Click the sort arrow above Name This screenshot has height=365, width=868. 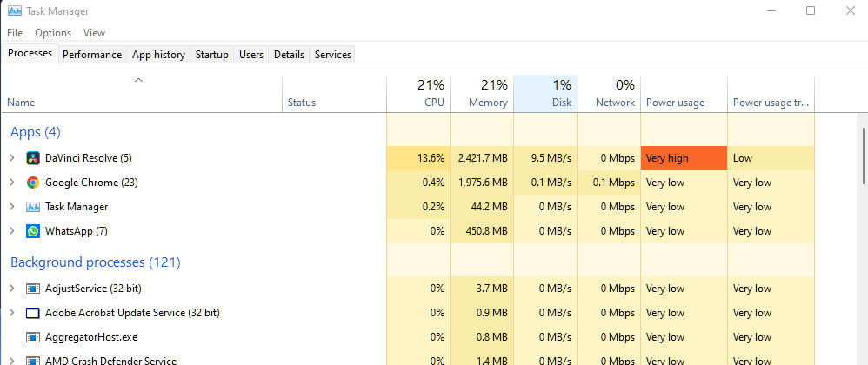(x=139, y=81)
